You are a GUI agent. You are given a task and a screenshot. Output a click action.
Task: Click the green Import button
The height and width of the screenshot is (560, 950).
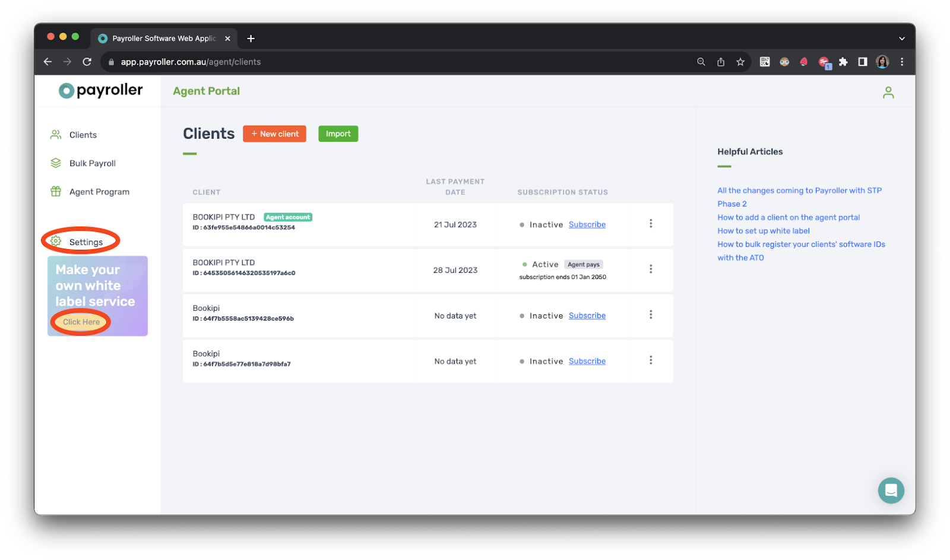(x=338, y=134)
